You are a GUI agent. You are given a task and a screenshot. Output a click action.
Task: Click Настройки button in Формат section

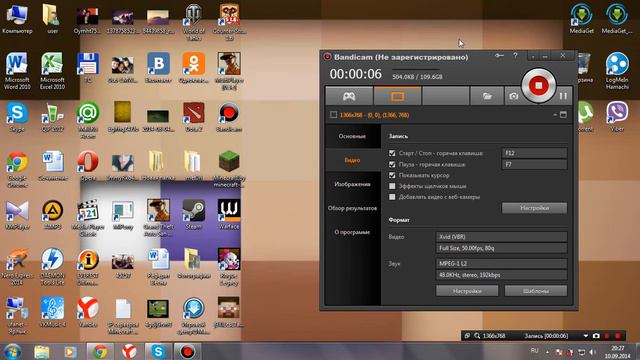(x=467, y=291)
